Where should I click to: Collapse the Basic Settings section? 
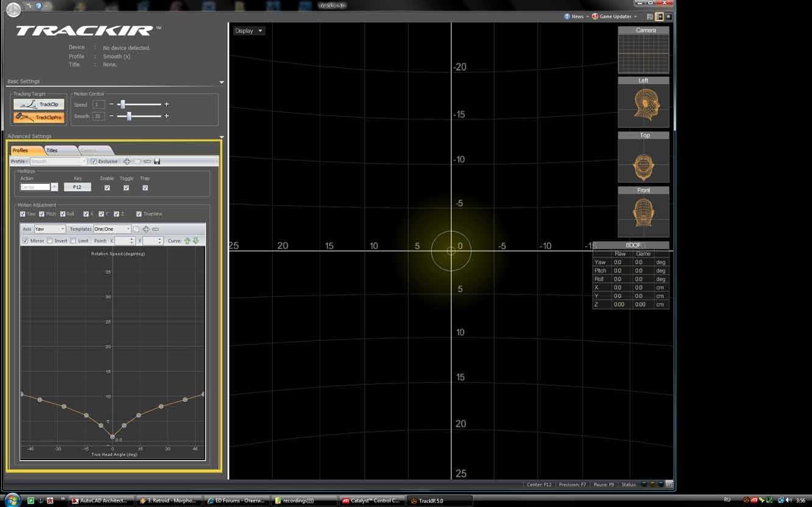222,82
